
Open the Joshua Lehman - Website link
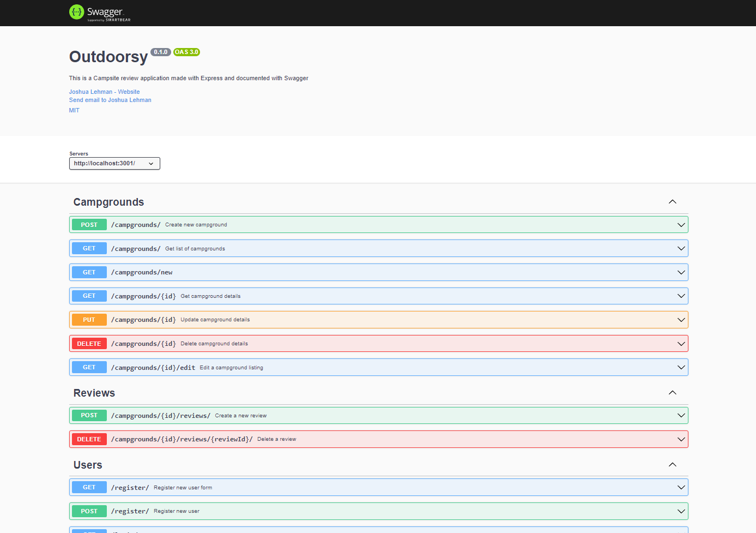[x=104, y=92]
